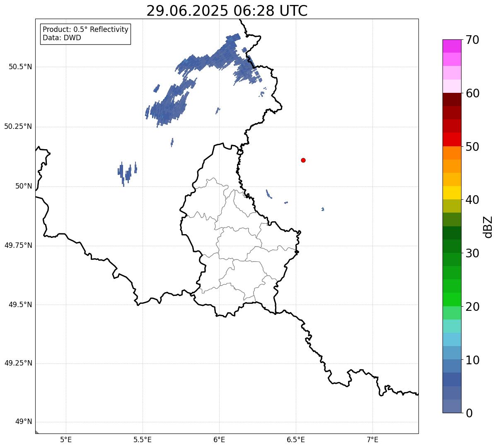The height and width of the screenshot is (448, 498).
Task: Click the longitude label 5°E
Action: click(x=66, y=440)
